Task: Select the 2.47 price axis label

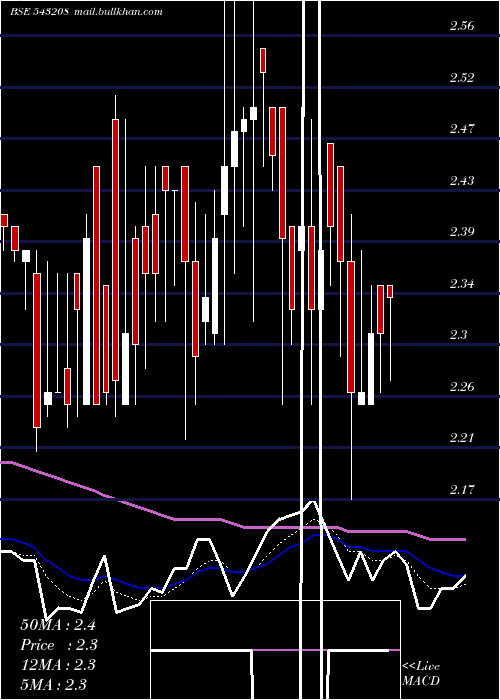Action: (462, 129)
